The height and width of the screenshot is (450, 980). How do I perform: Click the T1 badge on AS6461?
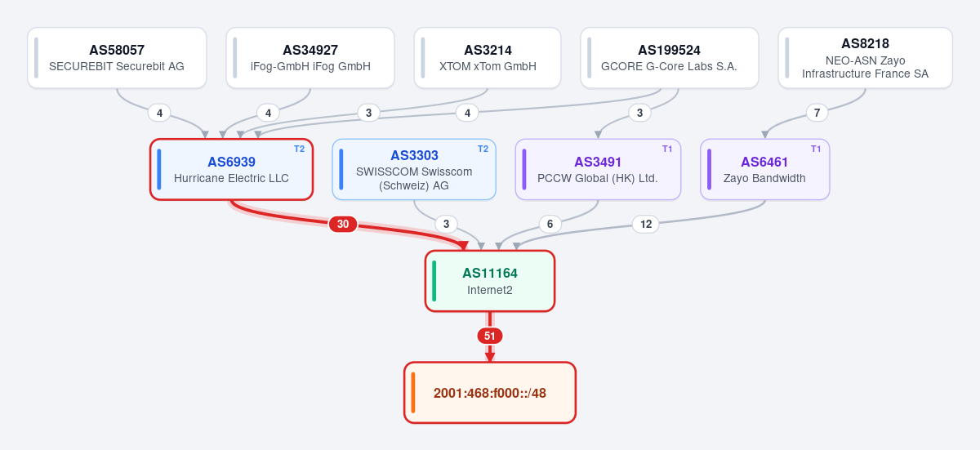816,149
